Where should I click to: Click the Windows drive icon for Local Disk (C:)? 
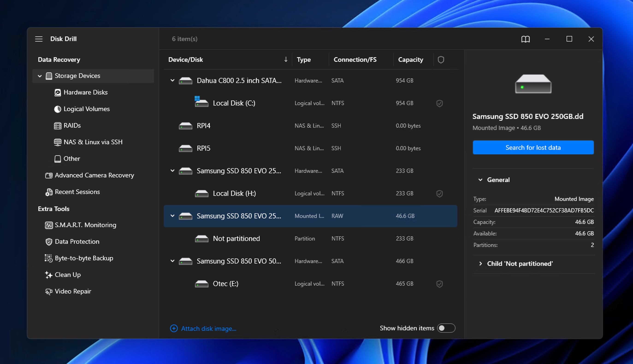[201, 102]
